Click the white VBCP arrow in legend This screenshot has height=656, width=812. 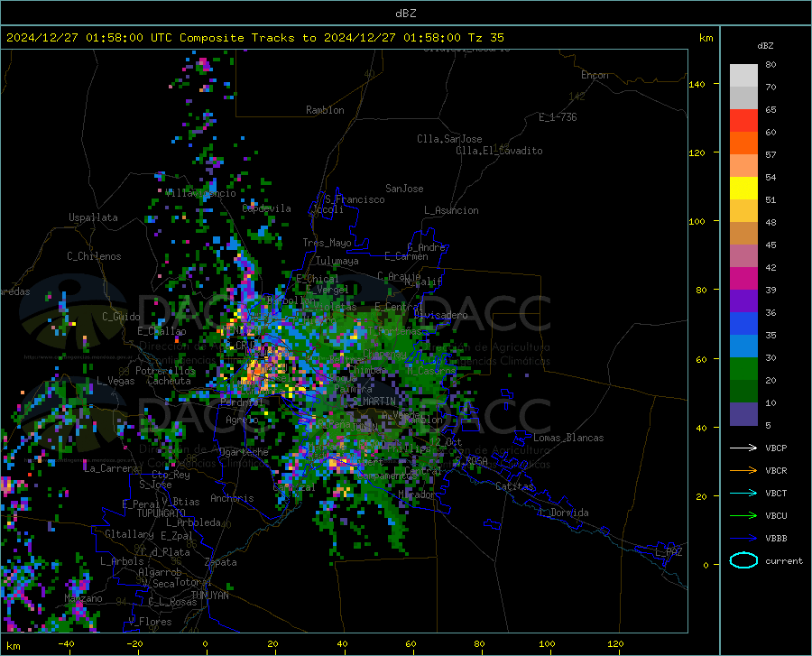tap(743, 448)
